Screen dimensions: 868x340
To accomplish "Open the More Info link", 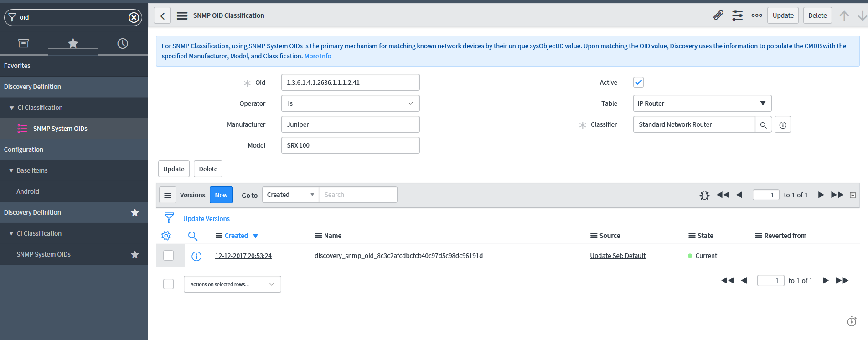I will [x=318, y=56].
